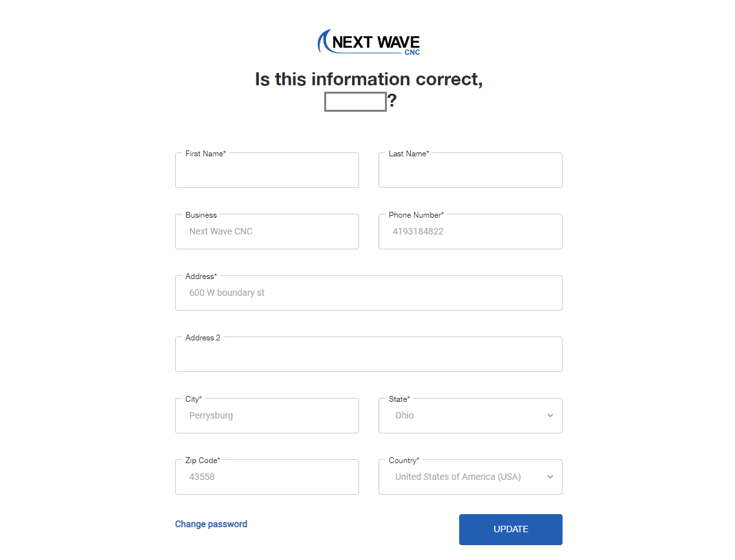Image resolution: width=735 pixels, height=560 pixels.
Task: Click the Phone Number field label
Action: (415, 215)
